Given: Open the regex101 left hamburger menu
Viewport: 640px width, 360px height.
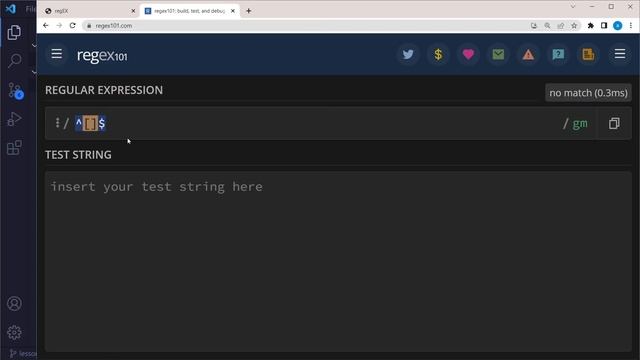Looking at the screenshot, I should pyautogui.click(x=57, y=54).
